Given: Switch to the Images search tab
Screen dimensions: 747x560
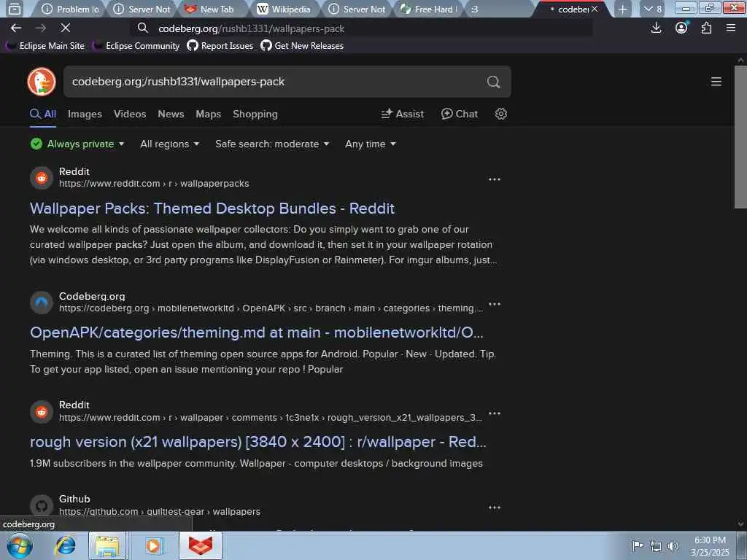Looking at the screenshot, I should click(x=85, y=114).
